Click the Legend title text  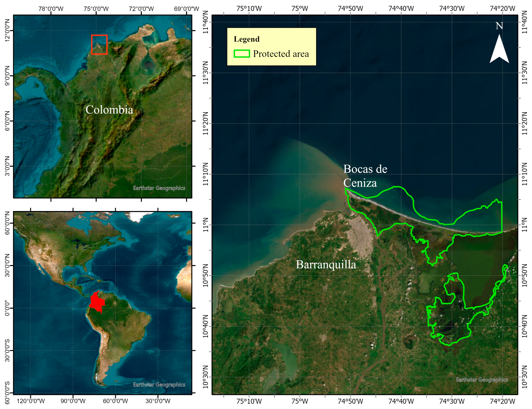tap(246, 39)
